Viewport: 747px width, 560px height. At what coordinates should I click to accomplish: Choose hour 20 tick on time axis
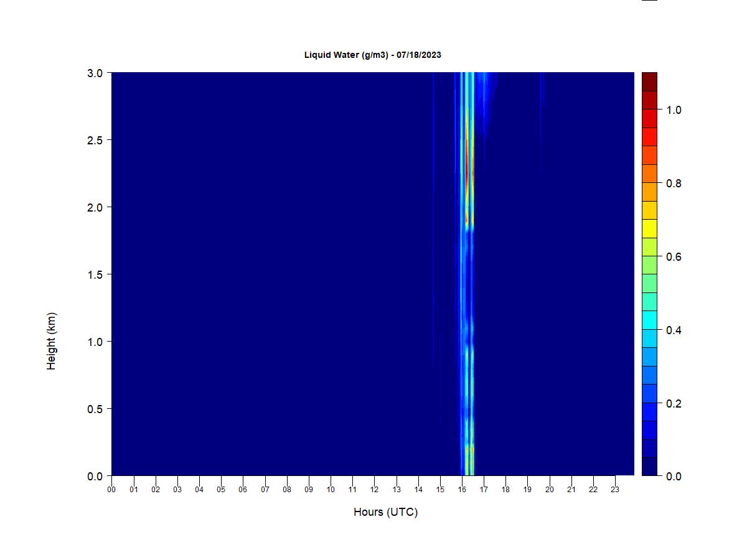(x=550, y=489)
